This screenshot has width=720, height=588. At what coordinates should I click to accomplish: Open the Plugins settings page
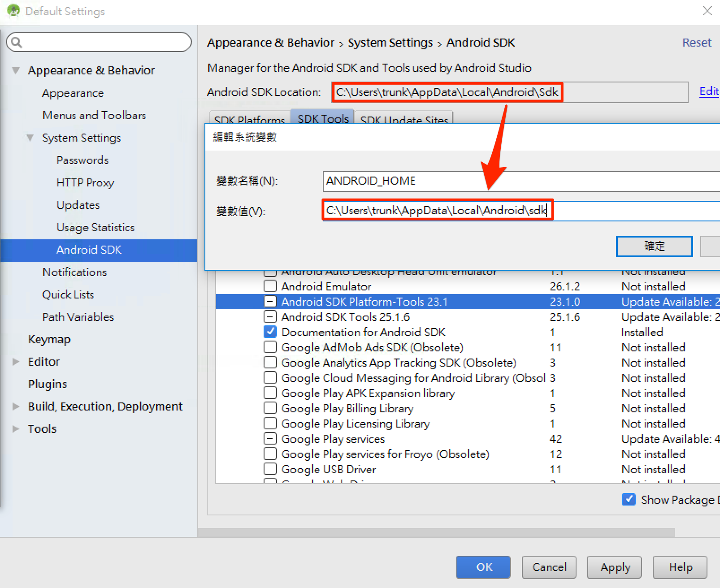[48, 384]
